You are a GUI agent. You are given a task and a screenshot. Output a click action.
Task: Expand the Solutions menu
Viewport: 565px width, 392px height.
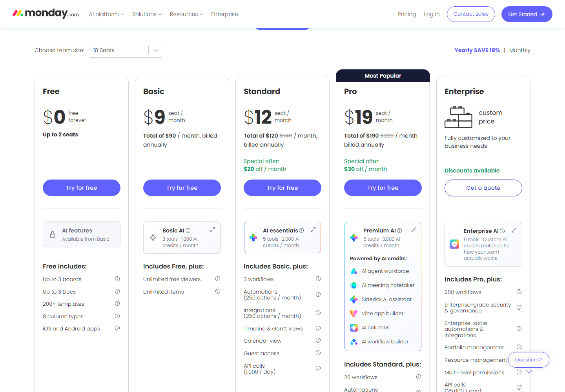click(147, 14)
